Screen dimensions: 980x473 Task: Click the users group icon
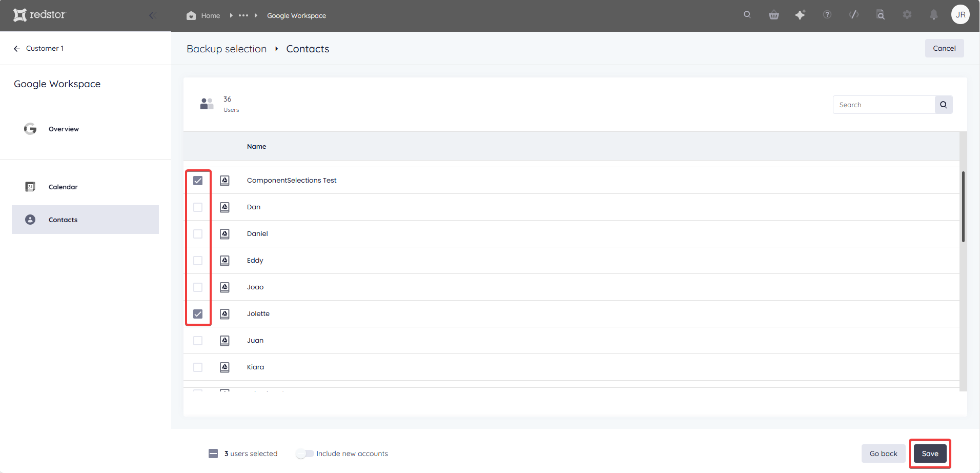click(x=207, y=104)
